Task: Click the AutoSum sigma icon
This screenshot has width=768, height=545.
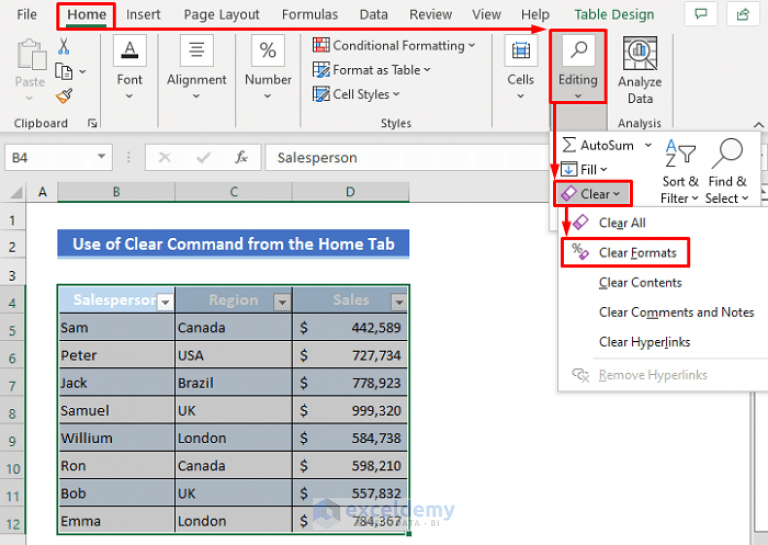Action: pyautogui.click(x=569, y=145)
